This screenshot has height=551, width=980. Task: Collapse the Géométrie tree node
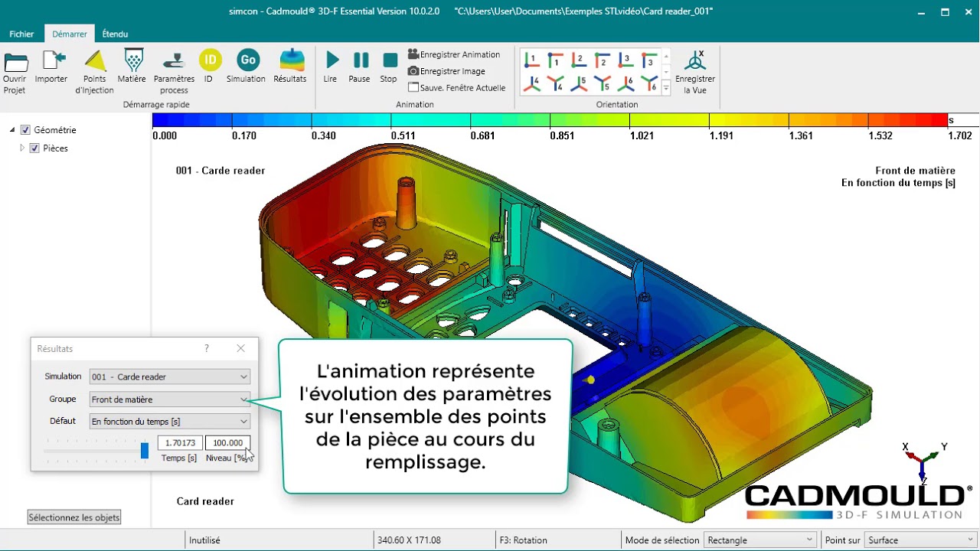click(x=12, y=130)
